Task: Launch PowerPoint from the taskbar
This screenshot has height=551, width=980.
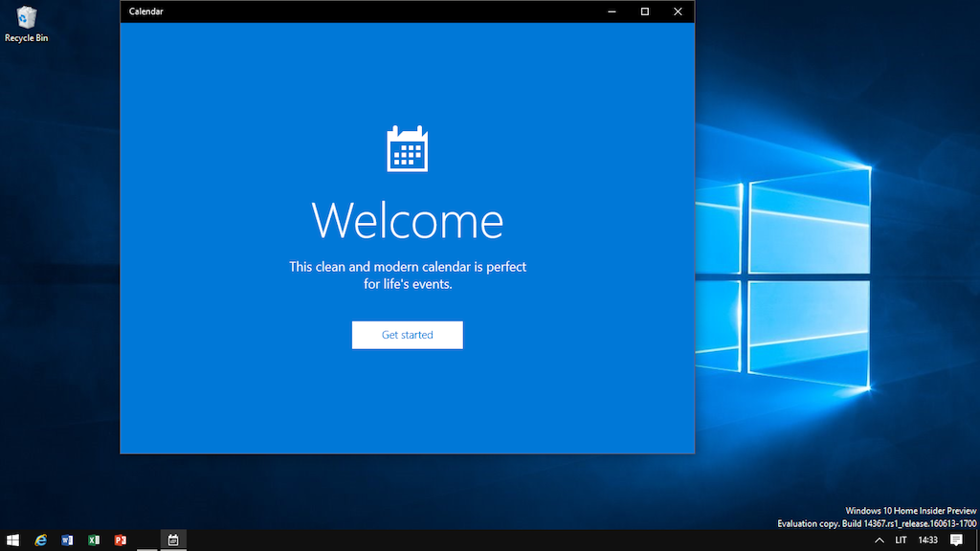Action: coord(121,540)
